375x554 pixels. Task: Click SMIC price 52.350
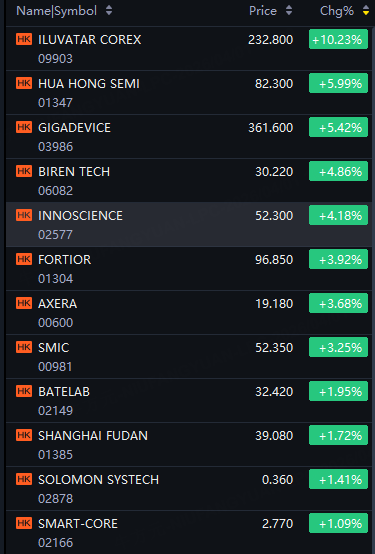pos(274,348)
